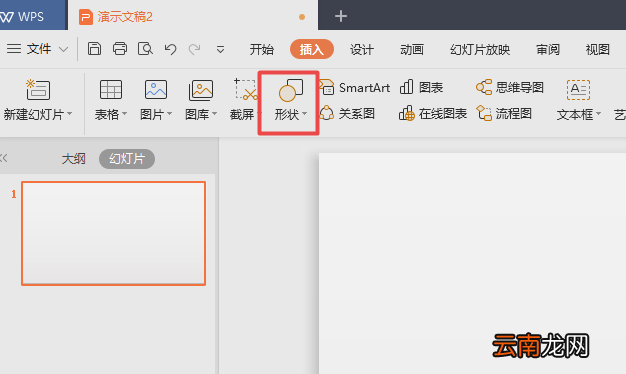Switch the side panel to 大纲
This screenshot has height=374, width=626.
[73, 159]
